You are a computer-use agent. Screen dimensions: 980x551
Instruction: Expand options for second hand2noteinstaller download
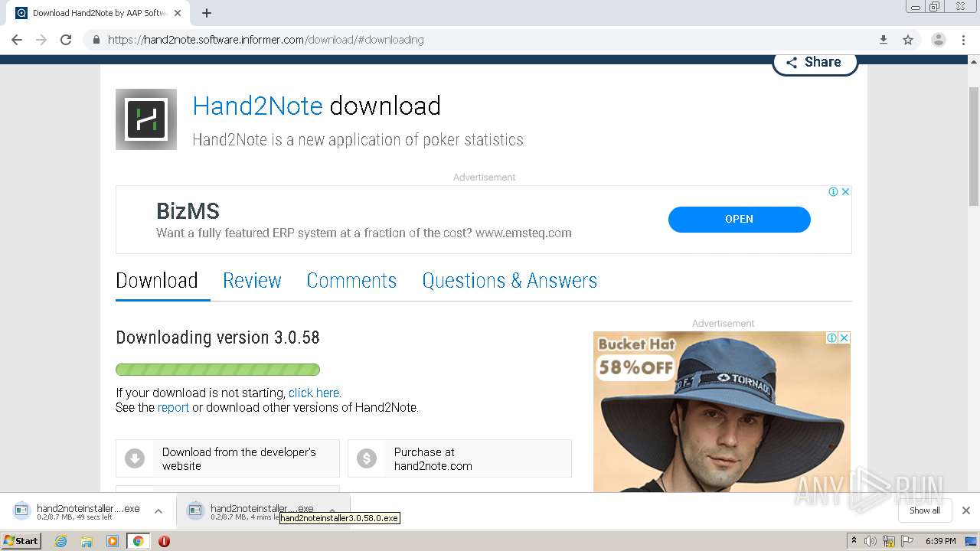tap(332, 510)
